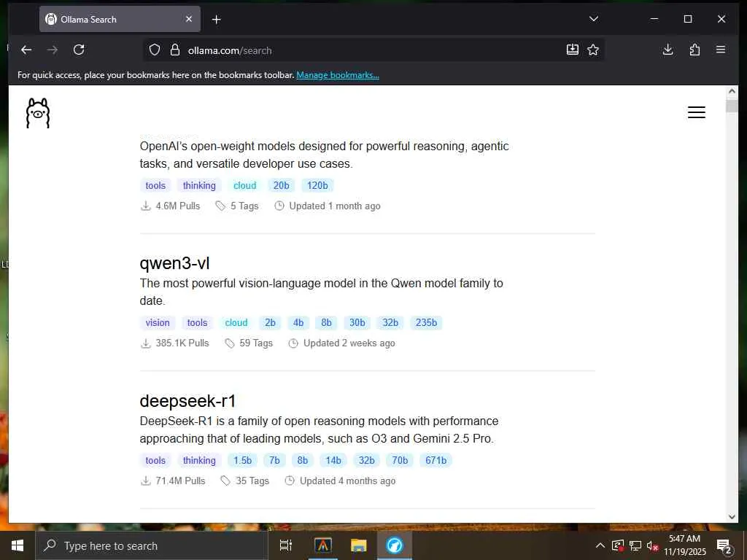
Task: Click the Ollama llama logo
Action: (x=38, y=113)
